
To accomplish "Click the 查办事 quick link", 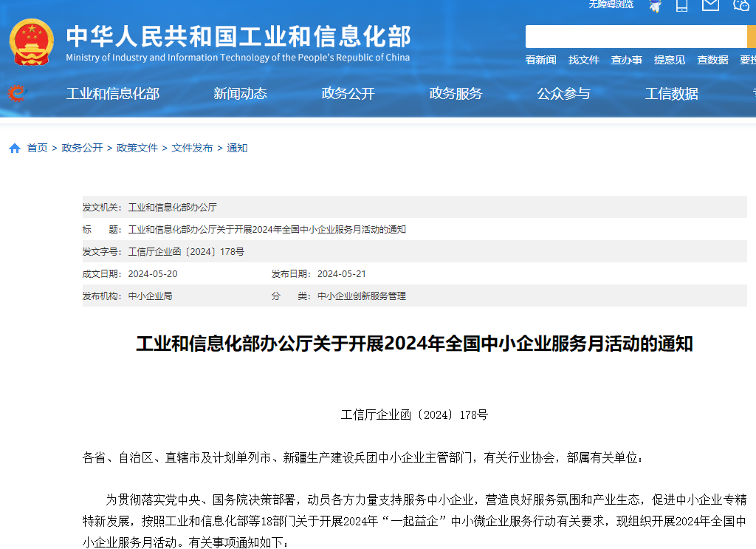I will pos(626,60).
